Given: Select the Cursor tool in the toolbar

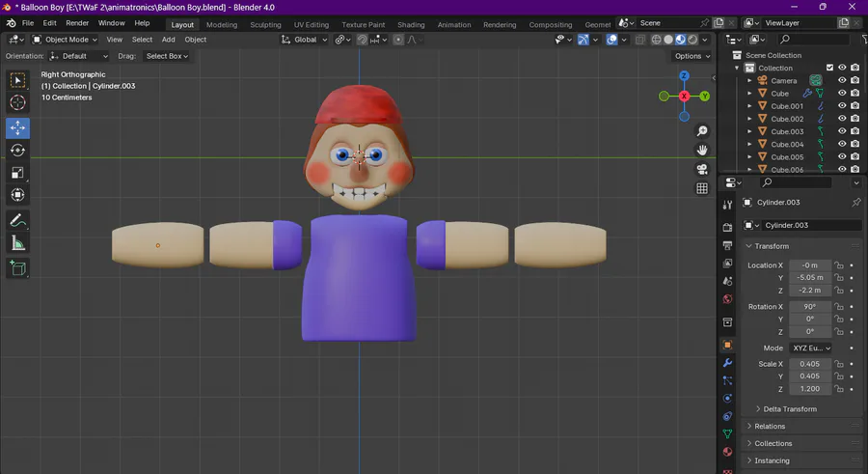Looking at the screenshot, I should [18, 102].
